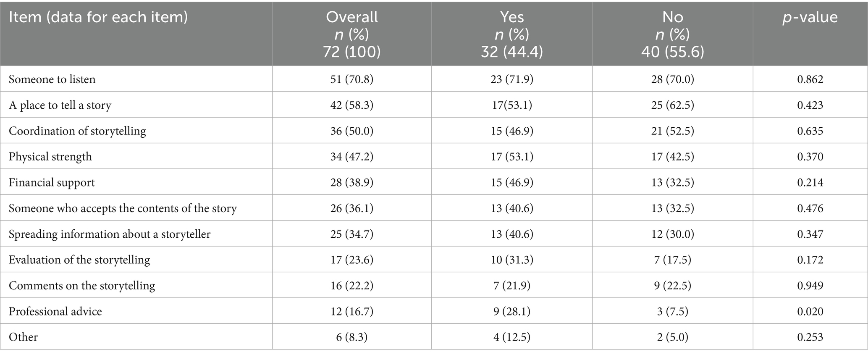
Task: Select the Overall column header
Action: pos(351,34)
